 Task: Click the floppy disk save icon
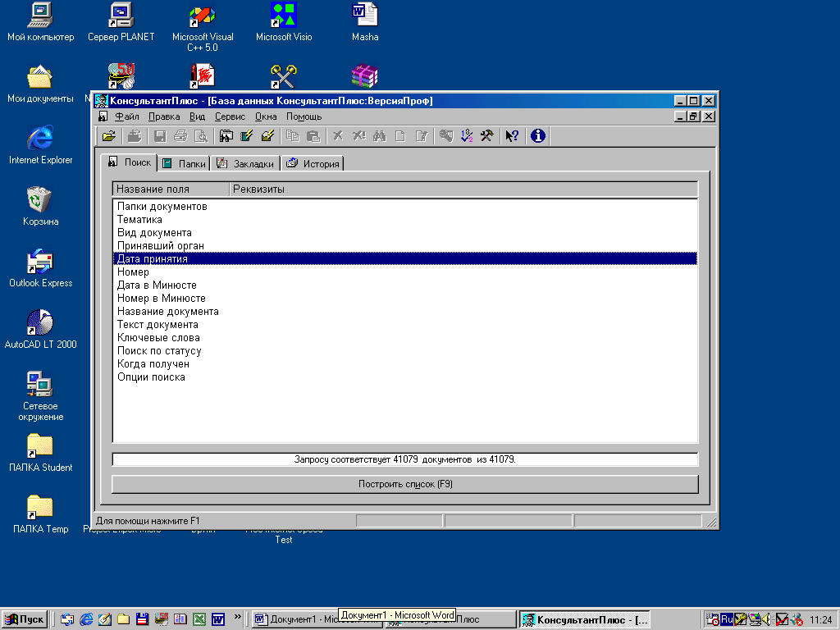(x=160, y=136)
